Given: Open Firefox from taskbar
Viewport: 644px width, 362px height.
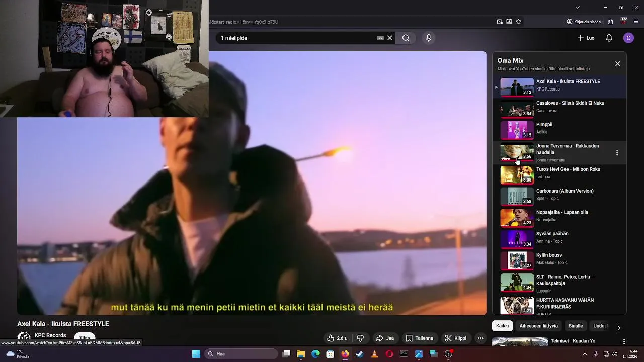Looking at the screenshot, I should point(345,354).
